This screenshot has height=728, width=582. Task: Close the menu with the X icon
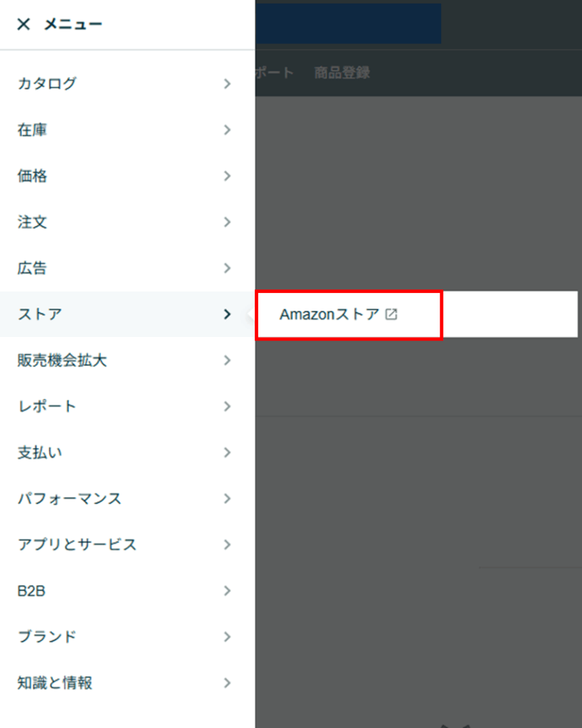(x=23, y=25)
